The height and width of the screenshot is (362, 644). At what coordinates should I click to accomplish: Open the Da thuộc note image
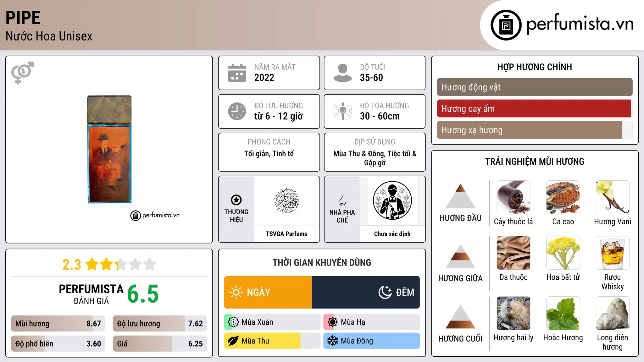point(514,253)
